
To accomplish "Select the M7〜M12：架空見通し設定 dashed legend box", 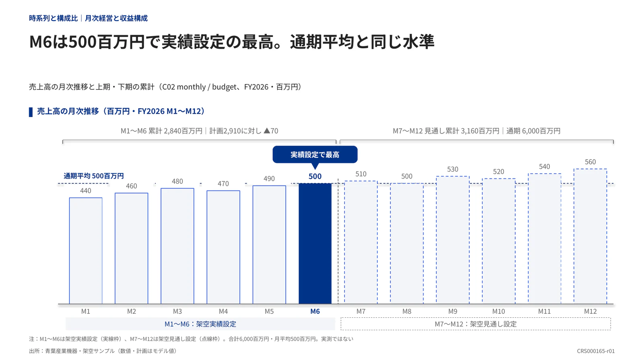I will 476,324.
